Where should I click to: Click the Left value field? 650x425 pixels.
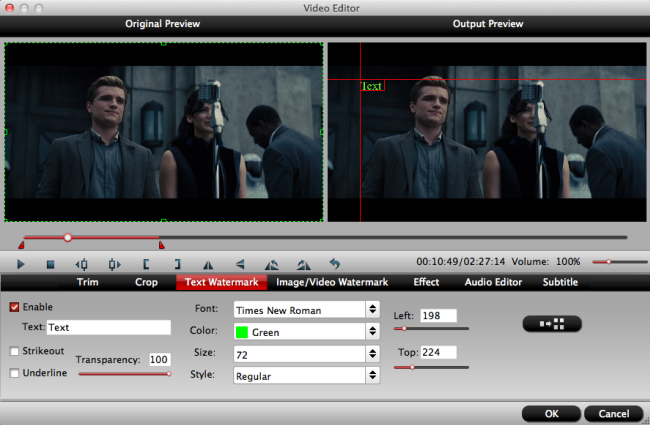pos(439,316)
